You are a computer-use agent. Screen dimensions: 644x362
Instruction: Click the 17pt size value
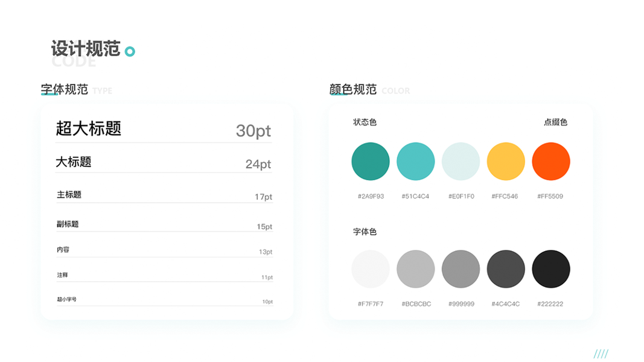point(263,197)
